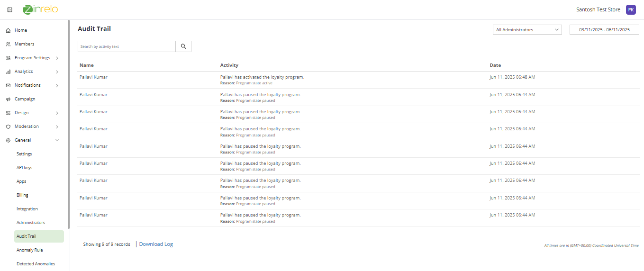Expand the Design chevron
This screenshot has width=644, height=271.
tap(57, 113)
